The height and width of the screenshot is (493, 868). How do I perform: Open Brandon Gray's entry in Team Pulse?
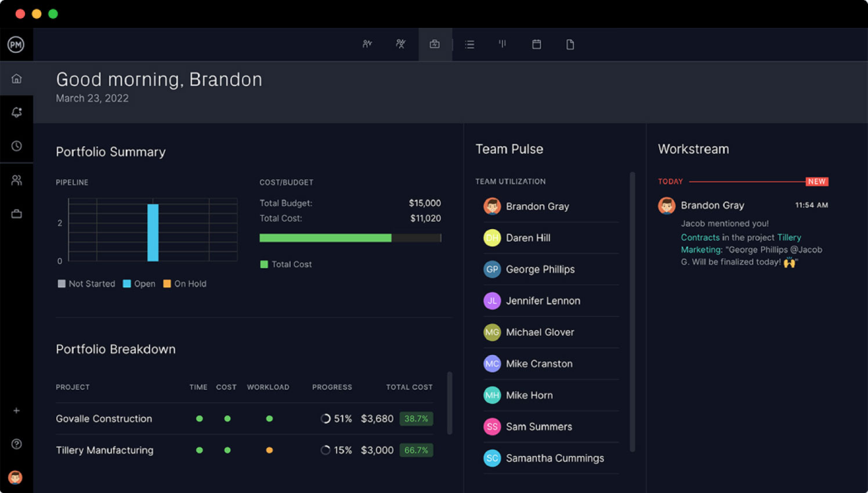click(537, 206)
